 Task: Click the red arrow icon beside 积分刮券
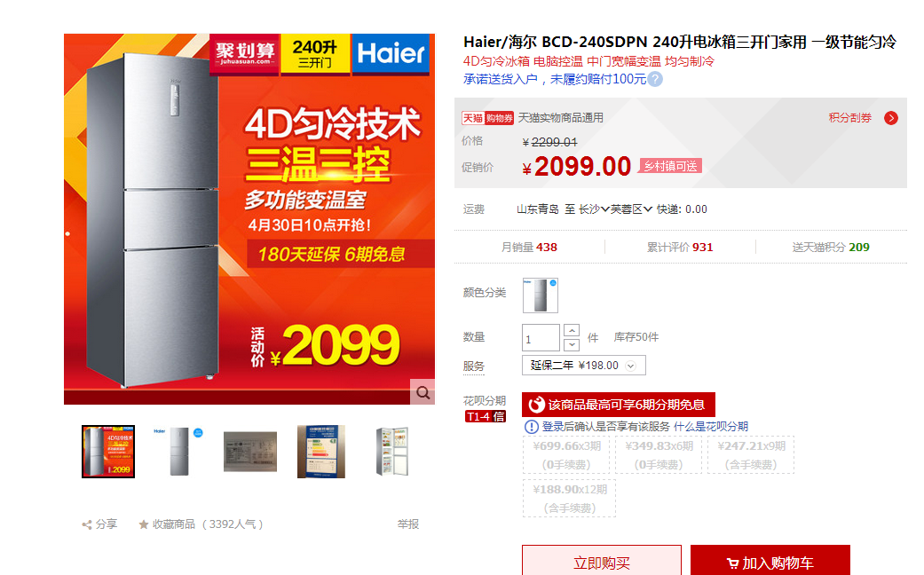[x=891, y=118]
